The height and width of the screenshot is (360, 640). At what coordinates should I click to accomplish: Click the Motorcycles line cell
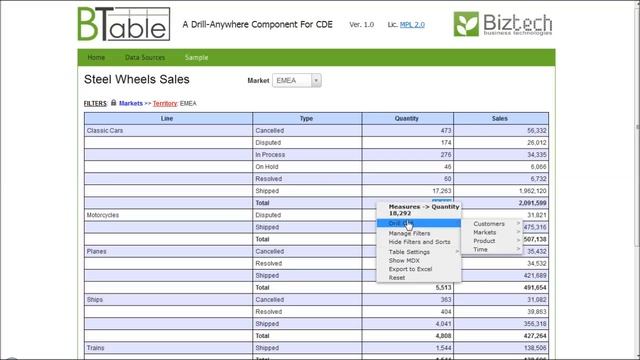coord(168,215)
